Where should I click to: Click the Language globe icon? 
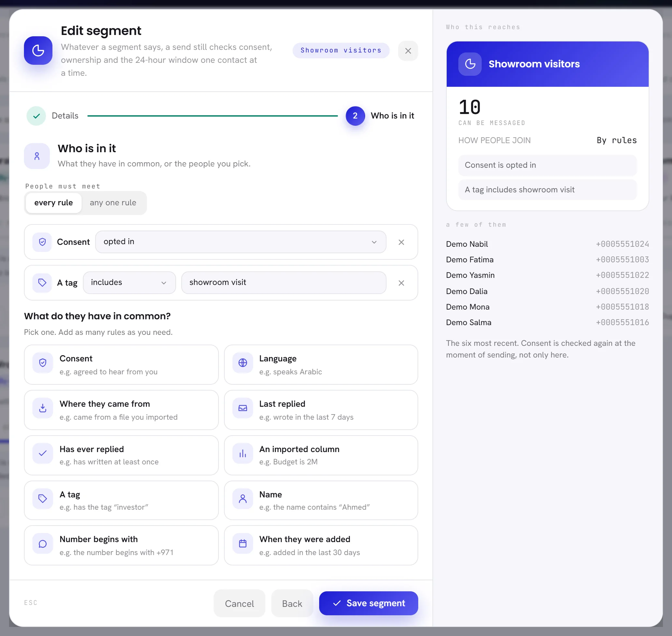coord(243,363)
